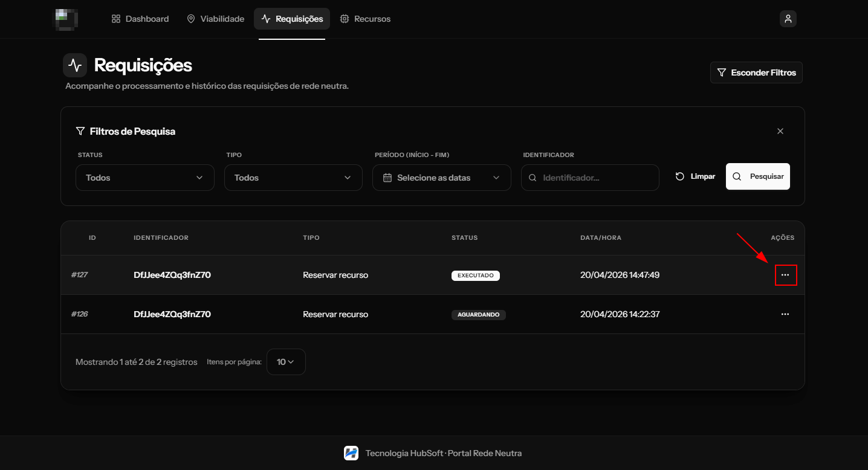The width and height of the screenshot is (868, 470).
Task: Click the date 20/04/2026 14:22:37
Action: click(620, 314)
